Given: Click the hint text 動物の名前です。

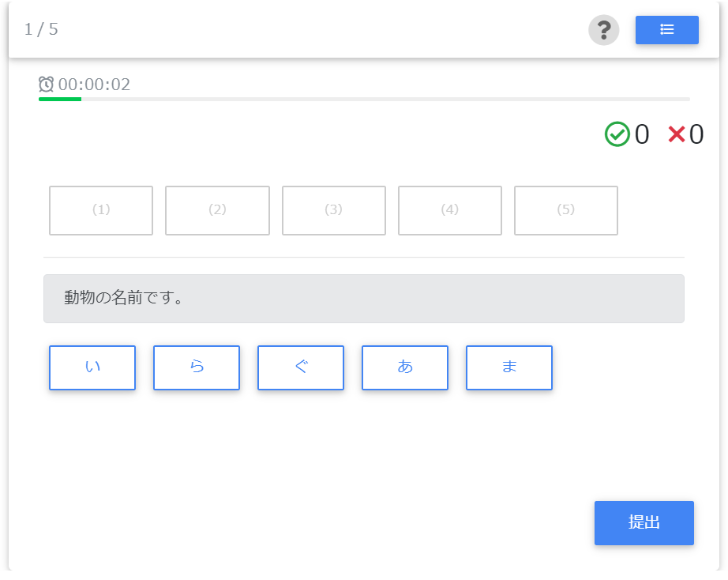Looking at the screenshot, I should (x=124, y=298).
